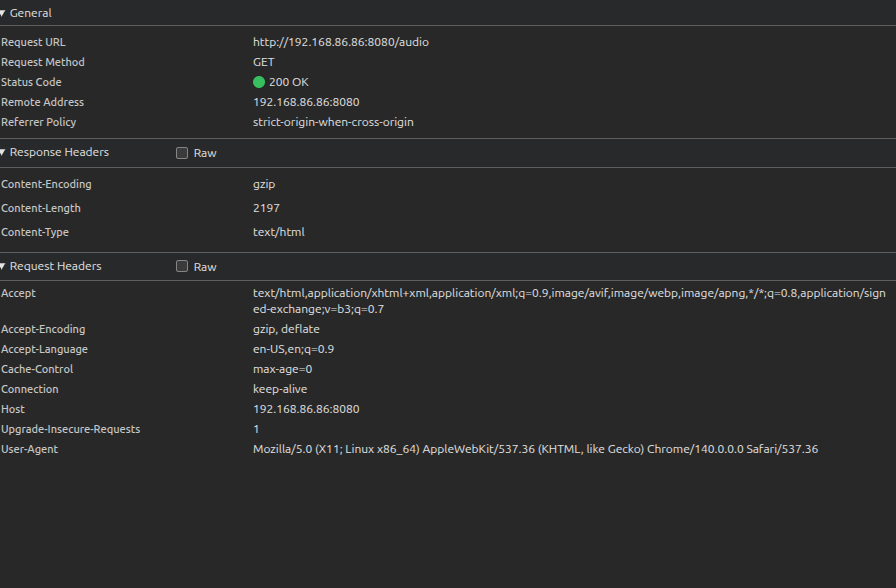Viewport: 896px width, 588px height.
Task: Click the Upgrade-Insecure-Requests header name
Action: (70, 429)
